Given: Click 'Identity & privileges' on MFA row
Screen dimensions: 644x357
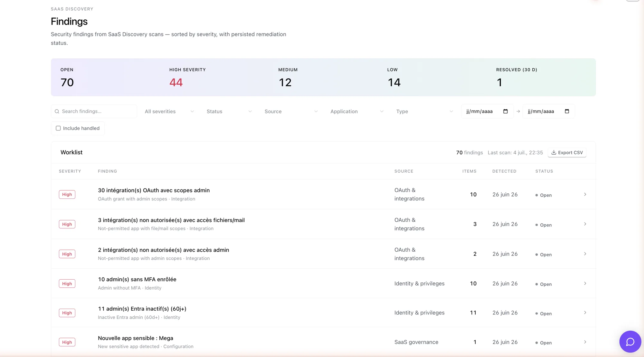Looking at the screenshot, I should pos(420,284).
